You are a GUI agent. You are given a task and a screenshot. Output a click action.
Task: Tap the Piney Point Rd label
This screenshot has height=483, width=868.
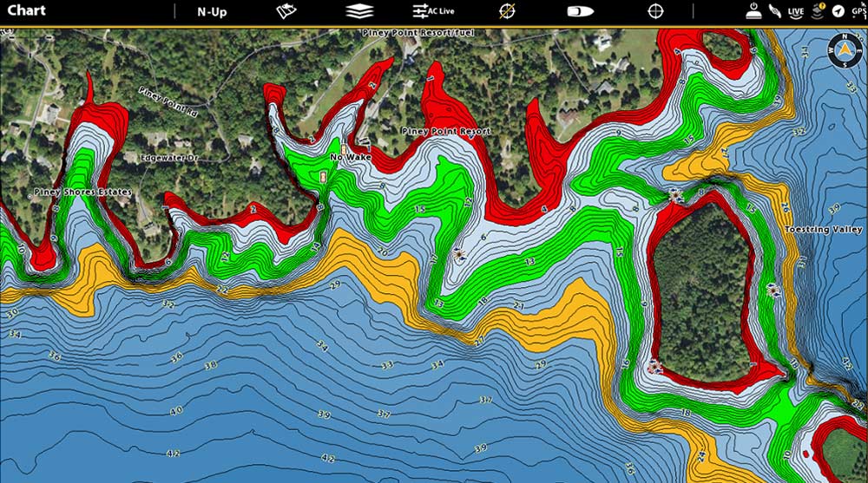(x=168, y=101)
